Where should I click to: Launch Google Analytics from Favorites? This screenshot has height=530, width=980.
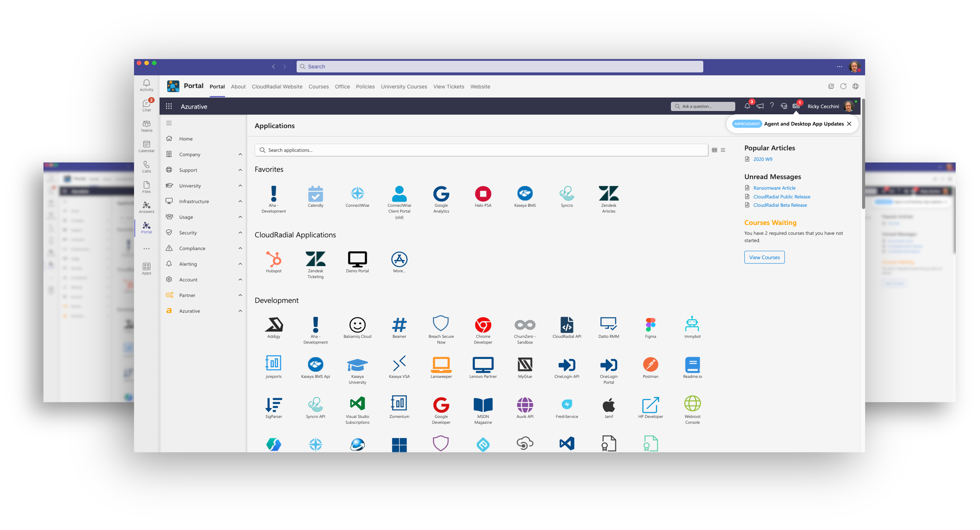point(441,195)
